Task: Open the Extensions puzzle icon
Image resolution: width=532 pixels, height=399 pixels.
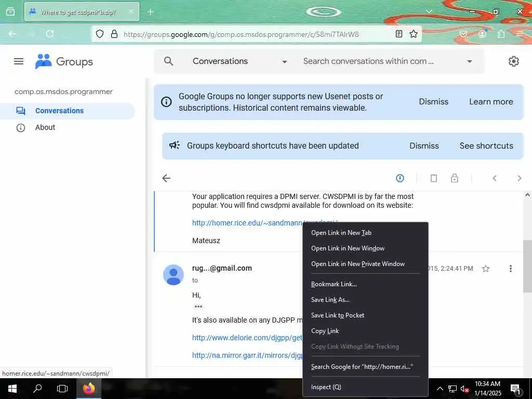Action: [501, 34]
